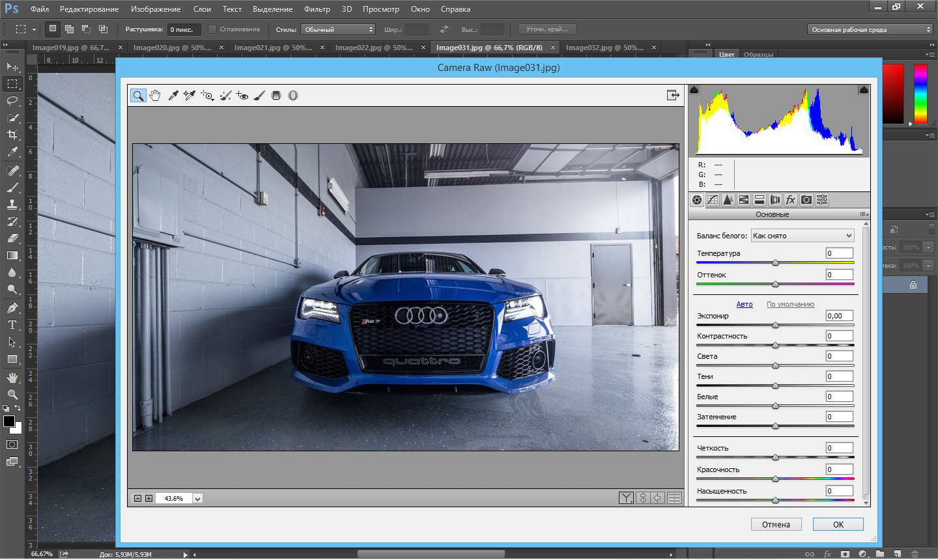Click the 'По умолчанию' link
This screenshot has width=938, height=560.
coord(790,304)
